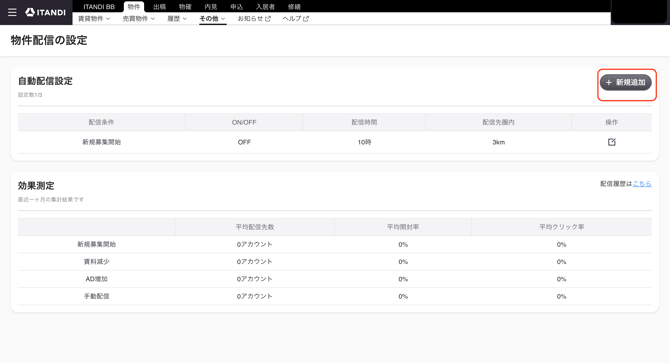
Task: Select the 賃料減少 row label
Action: pos(97,261)
